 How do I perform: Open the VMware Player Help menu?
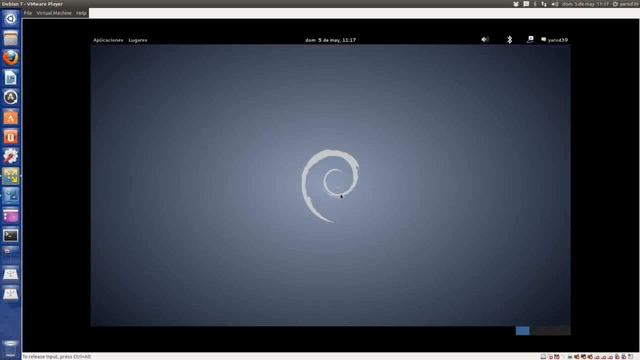pos(81,13)
